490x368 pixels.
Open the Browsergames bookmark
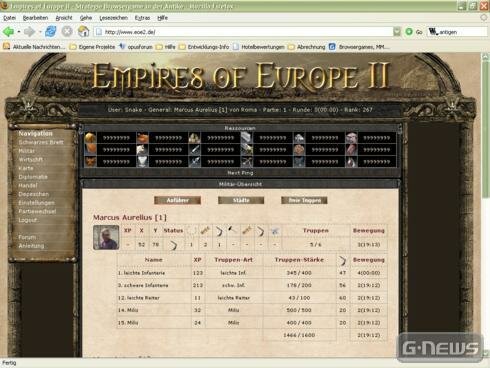point(359,47)
